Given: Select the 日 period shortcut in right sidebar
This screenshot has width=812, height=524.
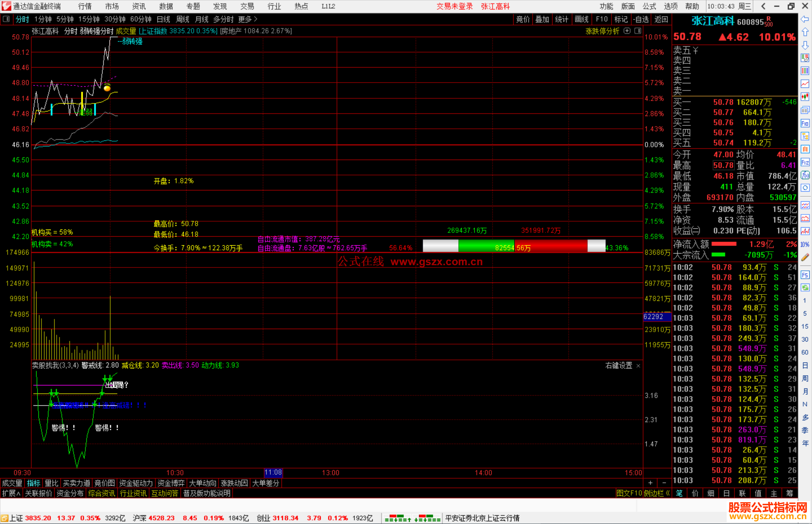Looking at the screenshot, I should pyautogui.click(x=805, y=365).
